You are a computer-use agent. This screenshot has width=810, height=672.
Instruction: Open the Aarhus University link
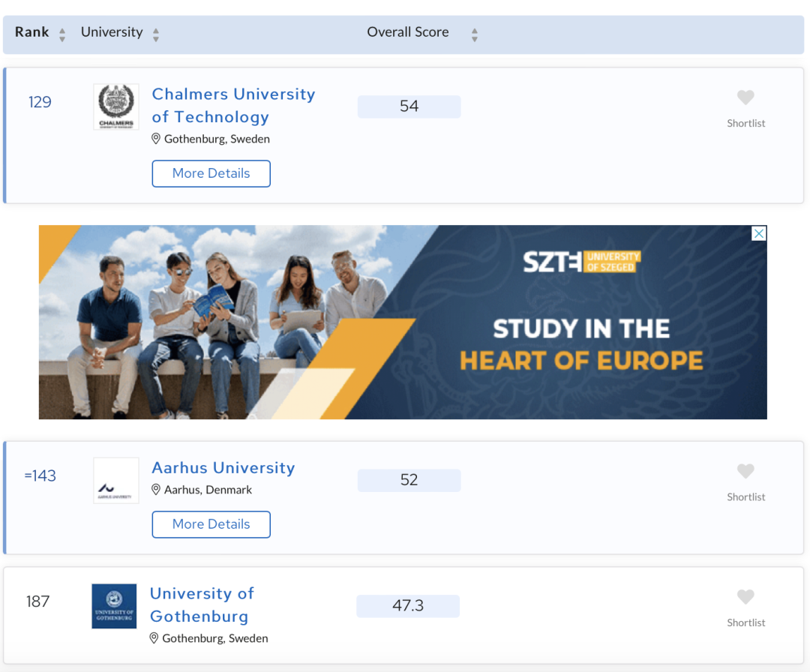point(223,467)
